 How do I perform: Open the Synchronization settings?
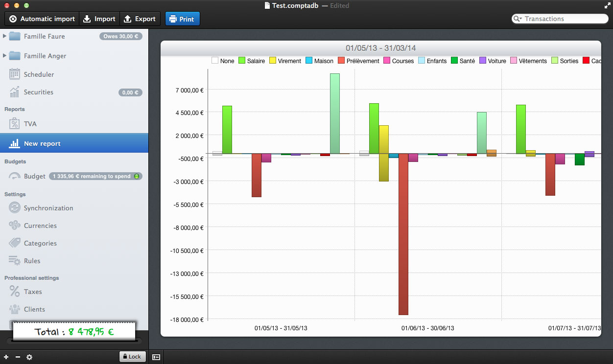coord(48,208)
